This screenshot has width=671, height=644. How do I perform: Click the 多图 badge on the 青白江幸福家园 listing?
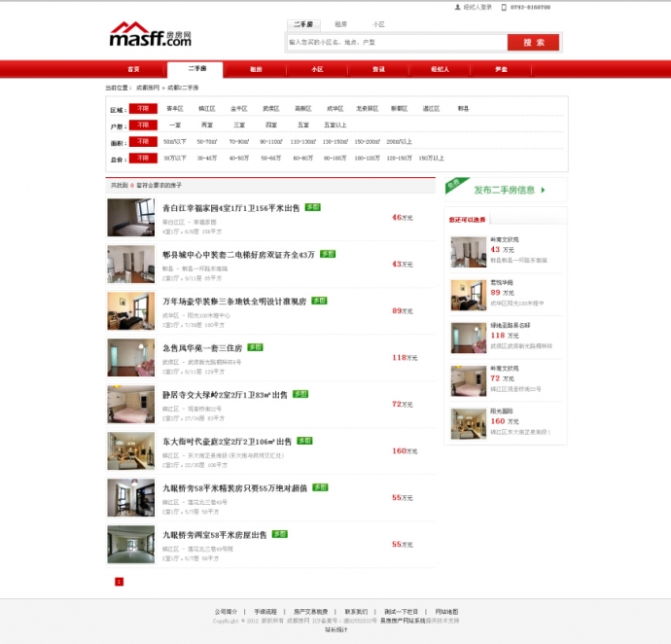(313, 207)
